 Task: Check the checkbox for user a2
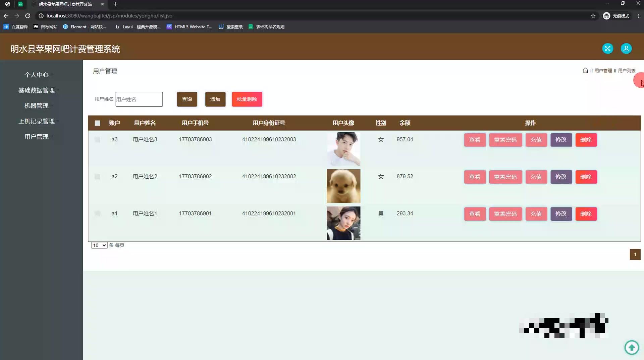97,177
